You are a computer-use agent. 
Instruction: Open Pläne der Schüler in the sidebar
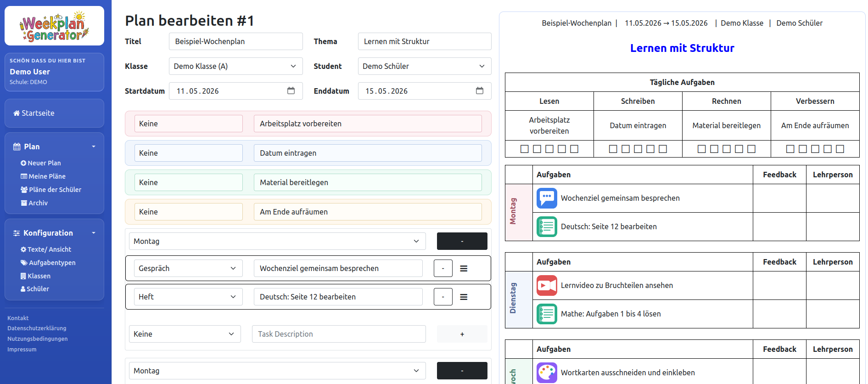tap(51, 190)
